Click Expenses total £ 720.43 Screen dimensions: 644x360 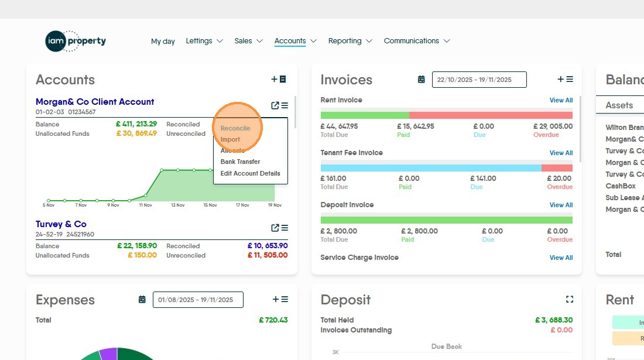273,320
